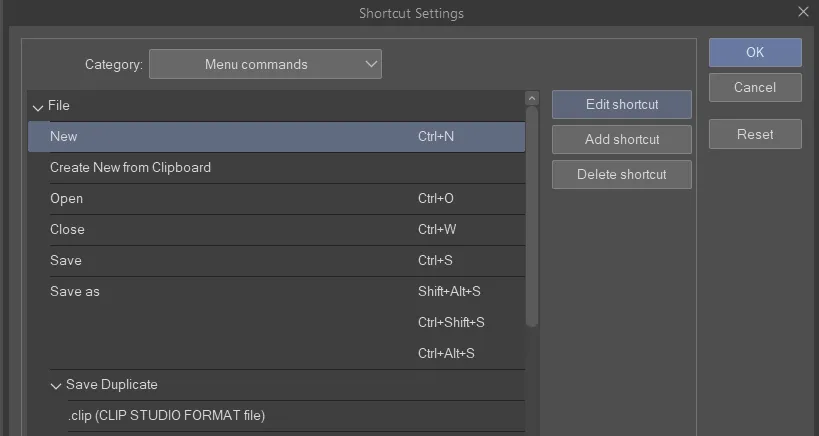Select the Close command row

275,229
